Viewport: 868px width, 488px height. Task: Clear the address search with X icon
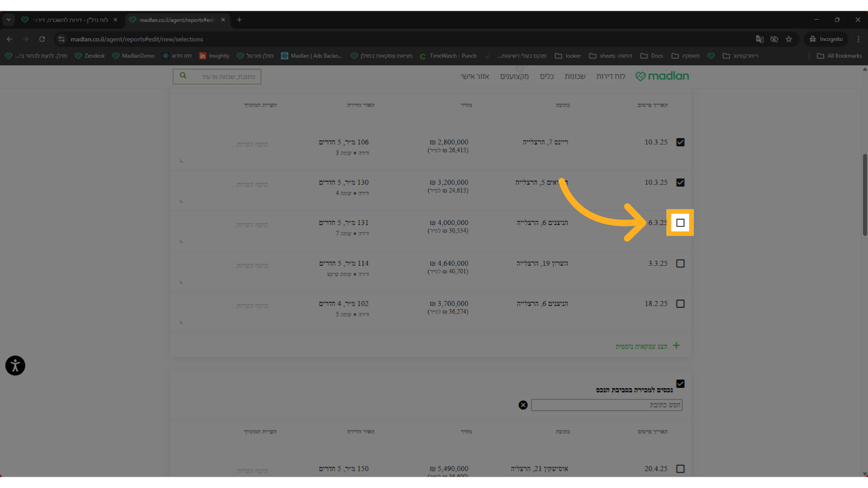523,405
